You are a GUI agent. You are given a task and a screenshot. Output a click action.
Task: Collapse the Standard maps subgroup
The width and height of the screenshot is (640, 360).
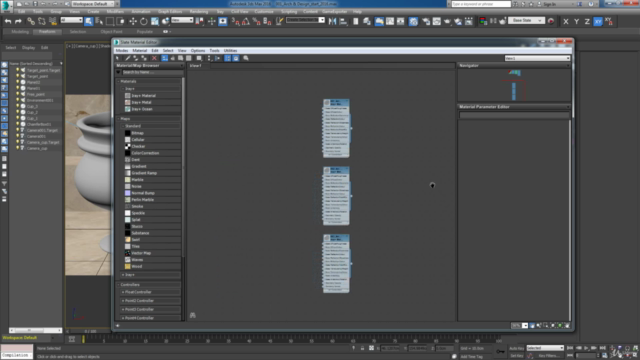123,126
